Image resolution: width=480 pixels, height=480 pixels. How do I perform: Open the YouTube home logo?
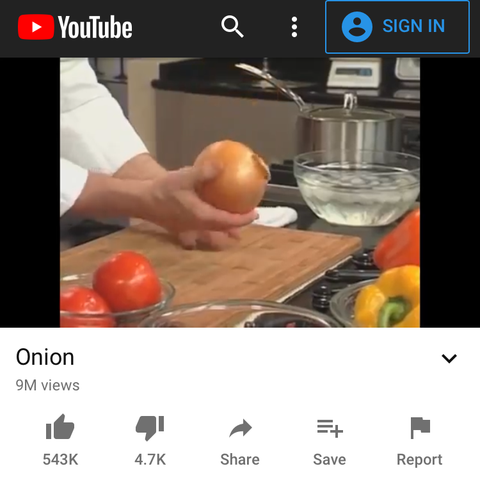(75, 27)
